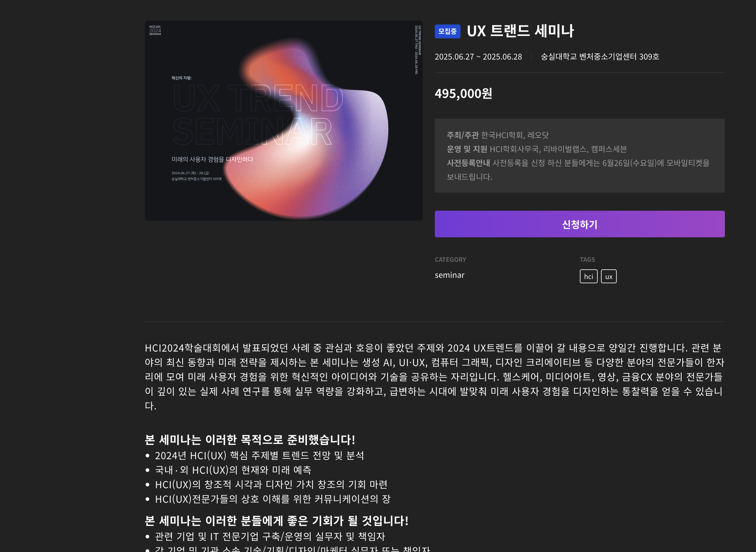Click the CATEGORY label
Screen dimensions: 756x552
(x=450, y=259)
